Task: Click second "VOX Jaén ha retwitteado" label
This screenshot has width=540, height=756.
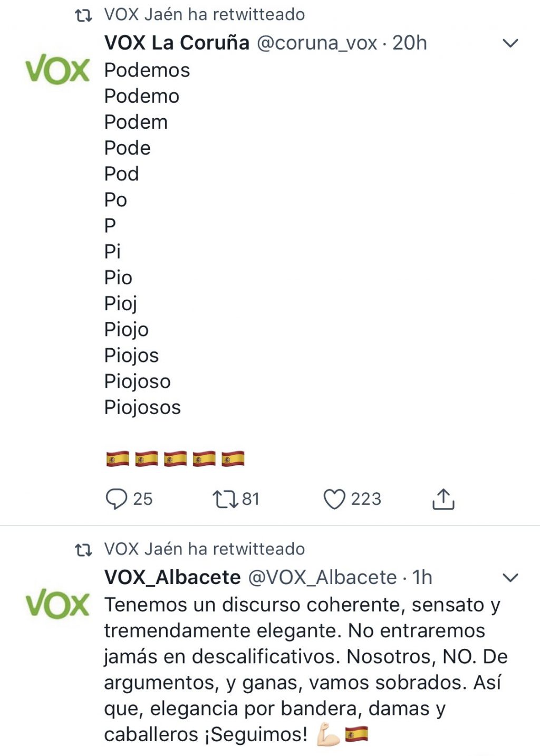Action: (205, 549)
